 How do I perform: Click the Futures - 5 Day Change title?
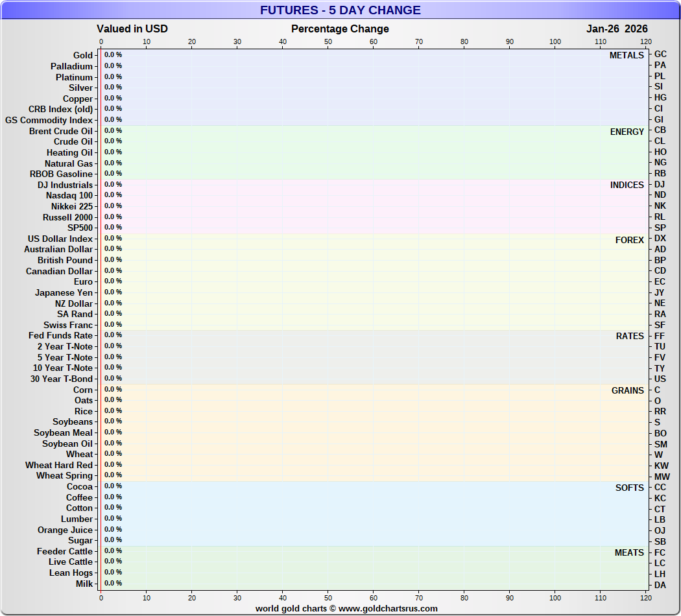point(340,10)
